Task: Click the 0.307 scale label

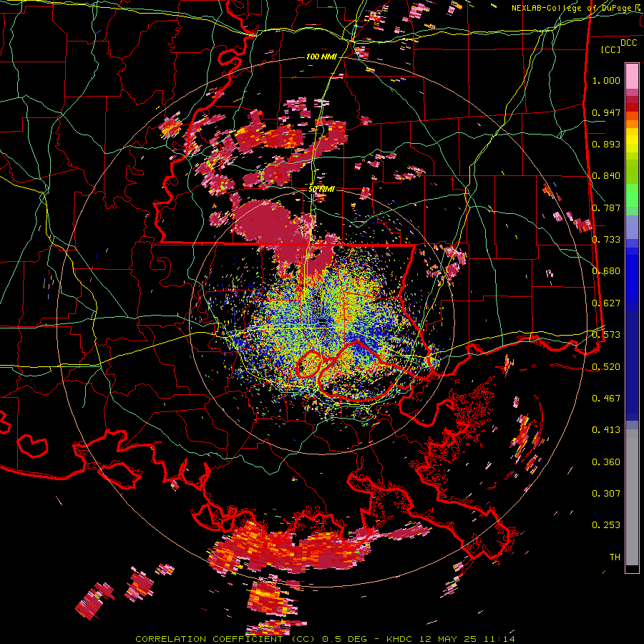Action: coord(606,494)
